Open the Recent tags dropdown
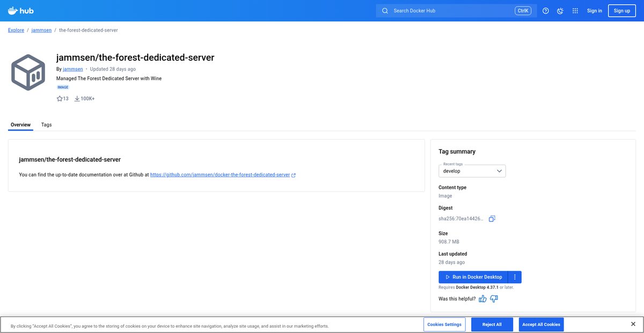 click(472, 171)
